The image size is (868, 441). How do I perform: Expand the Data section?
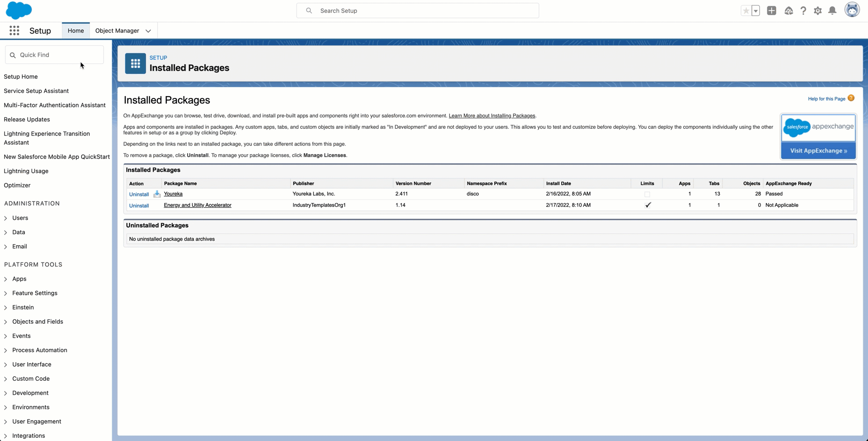6,233
